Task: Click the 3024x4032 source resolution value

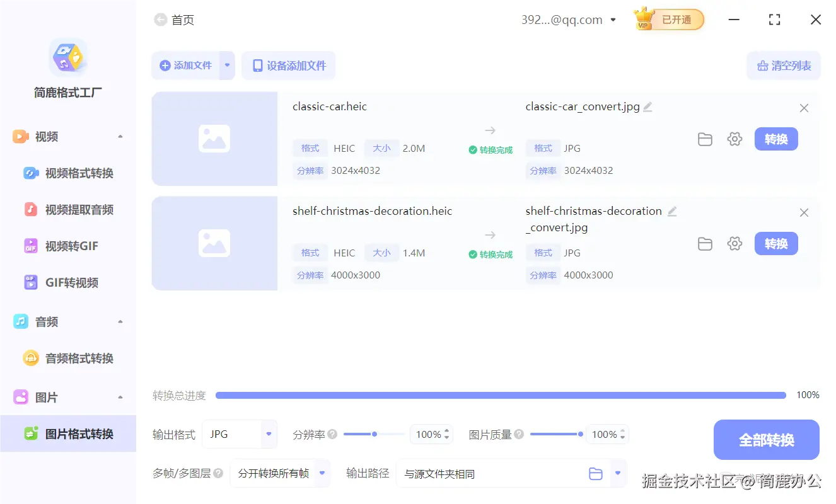Action: click(356, 170)
